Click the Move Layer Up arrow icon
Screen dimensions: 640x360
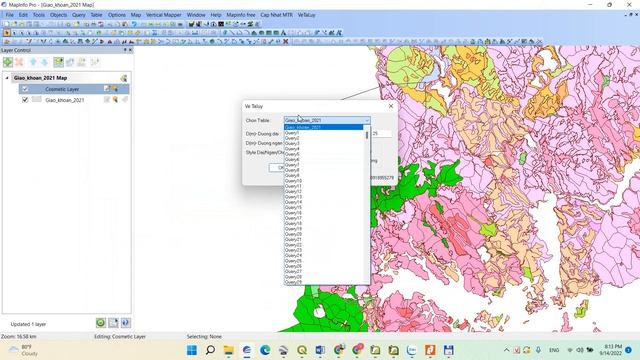coord(33,62)
